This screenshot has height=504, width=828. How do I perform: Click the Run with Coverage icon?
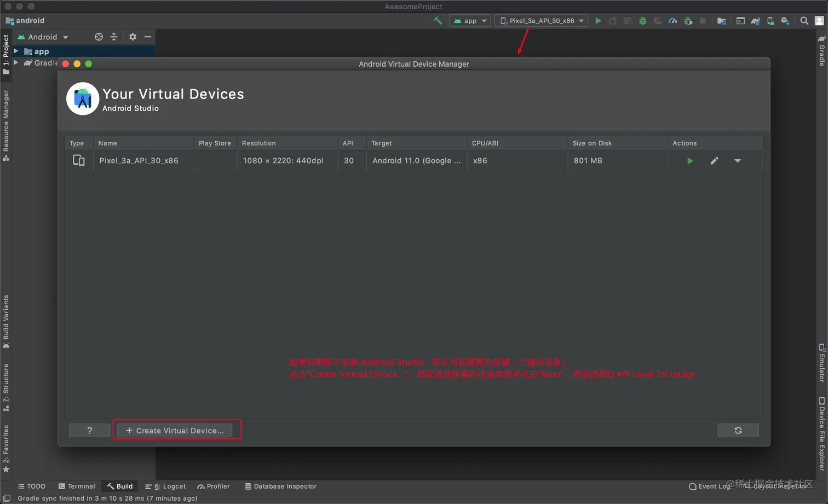pyautogui.click(x=658, y=21)
